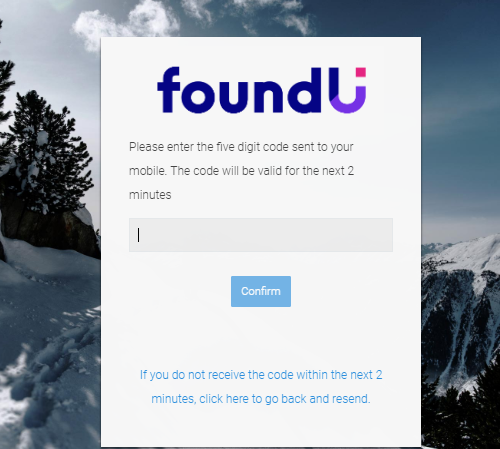This screenshot has height=449, width=500.
Task: Focus the five digit code input field
Action: (x=261, y=235)
